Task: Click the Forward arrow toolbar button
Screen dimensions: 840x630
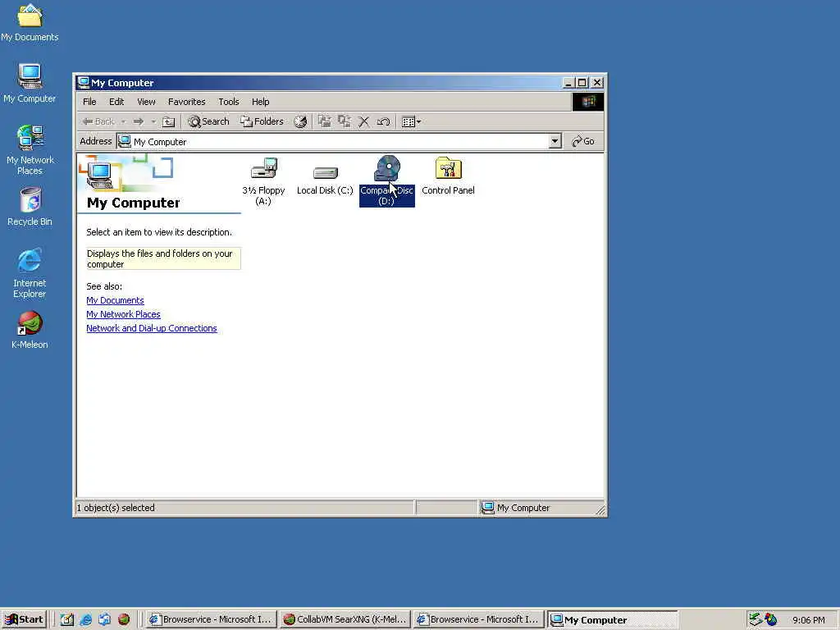Action: pyautogui.click(x=138, y=121)
